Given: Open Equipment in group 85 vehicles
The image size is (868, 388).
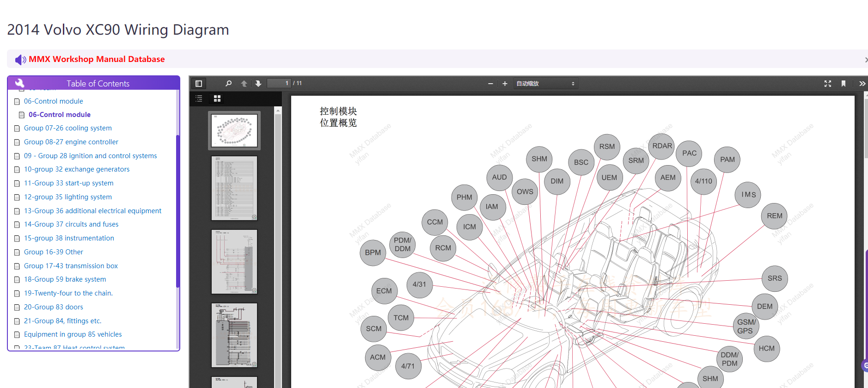Looking at the screenshot, I should click(73, 334).
